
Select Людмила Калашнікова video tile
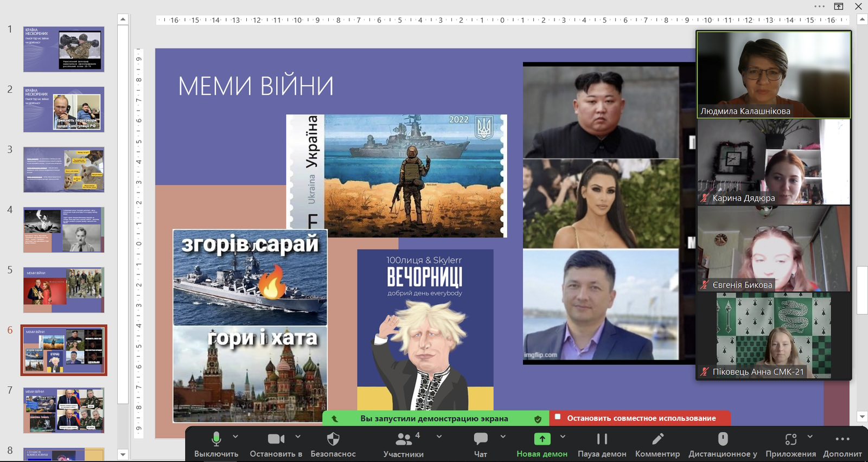point(774,74)
